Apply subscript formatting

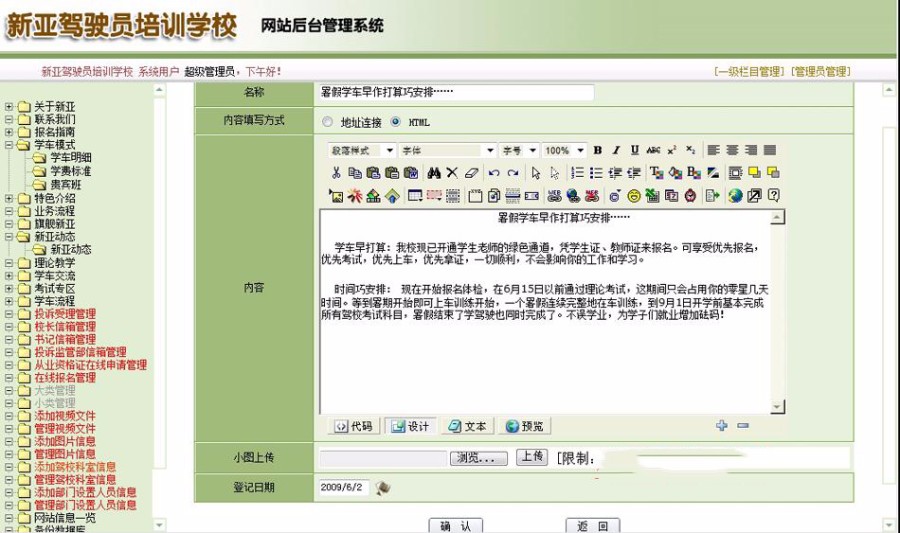[690, 150]
